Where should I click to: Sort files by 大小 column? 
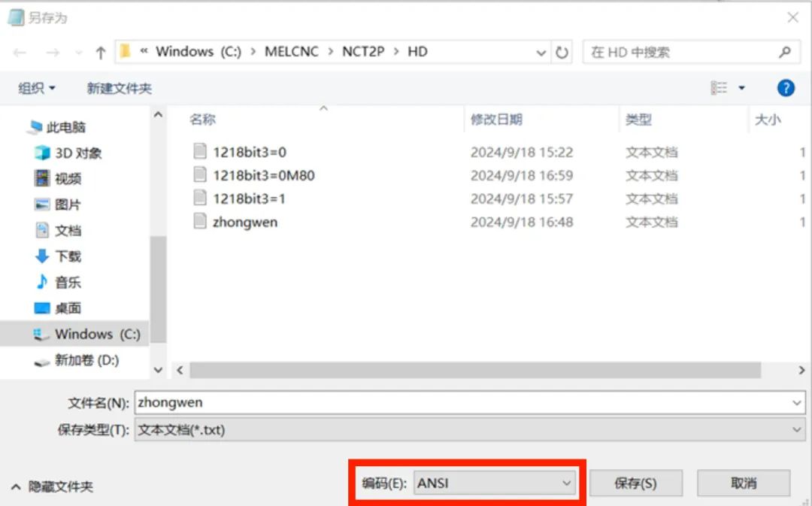tap(768, 120)
